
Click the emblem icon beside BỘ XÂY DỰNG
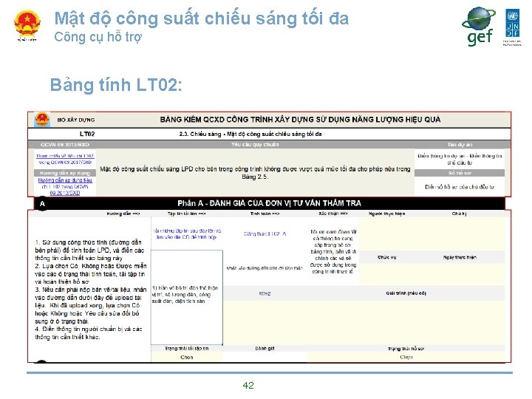42,120
